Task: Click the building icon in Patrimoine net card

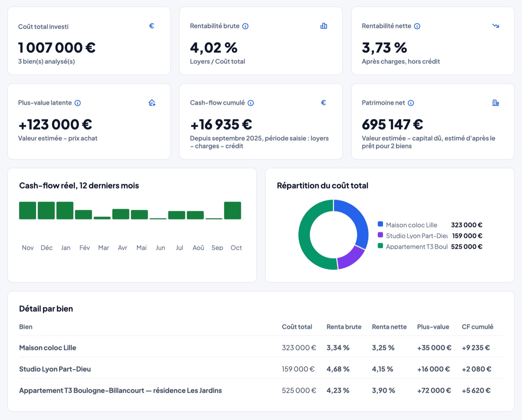Action: point(496,102)
